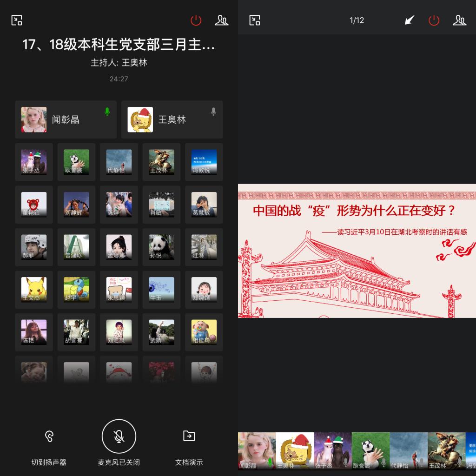Click the Squirtle avatar tile of 赵宇
Image resolution: width=476 pixels, height=476 pixels.
[76, 289]
